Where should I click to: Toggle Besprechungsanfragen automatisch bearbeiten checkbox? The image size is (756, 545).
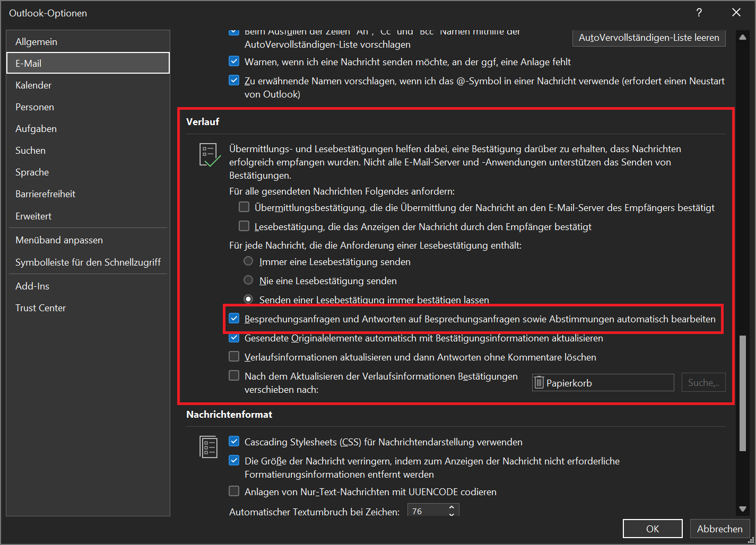coord(234,319)
